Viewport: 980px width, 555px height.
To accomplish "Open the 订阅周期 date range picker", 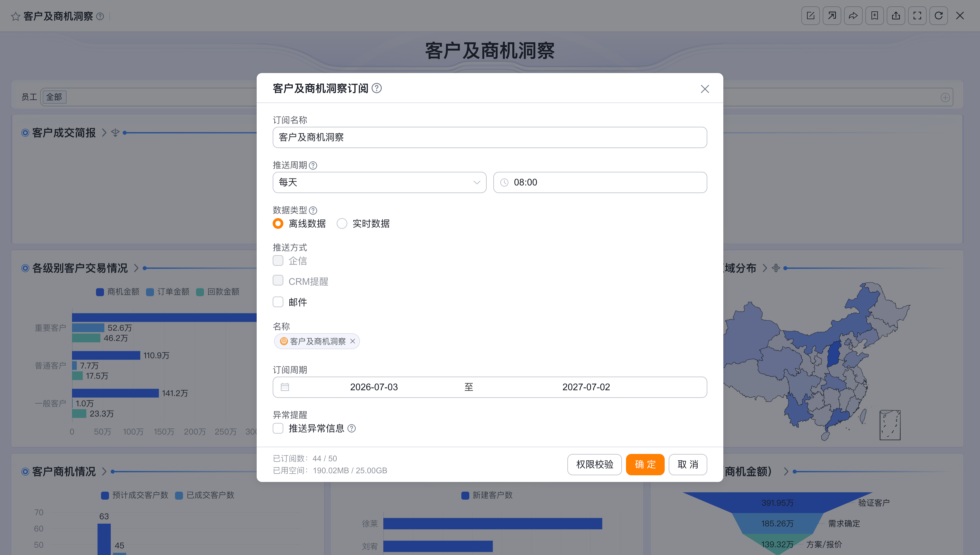I will click(x=490, y=387).
